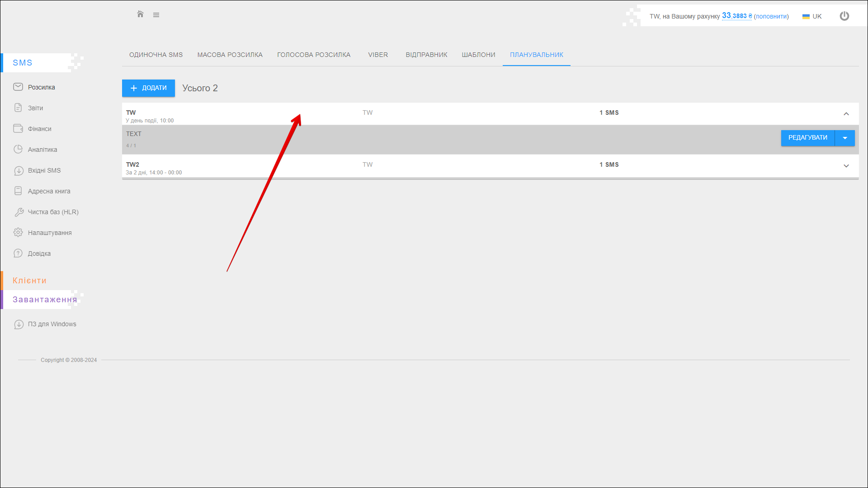
Task: Open Налаштування gear icon
Action: pyautogui.click(x=18, y=232)
